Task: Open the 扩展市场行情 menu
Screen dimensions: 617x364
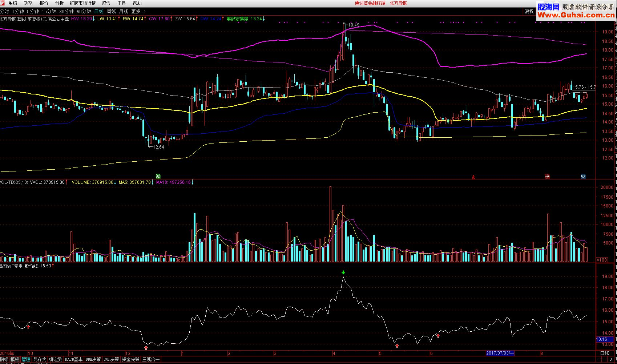Action: click(x=83, y=3)
